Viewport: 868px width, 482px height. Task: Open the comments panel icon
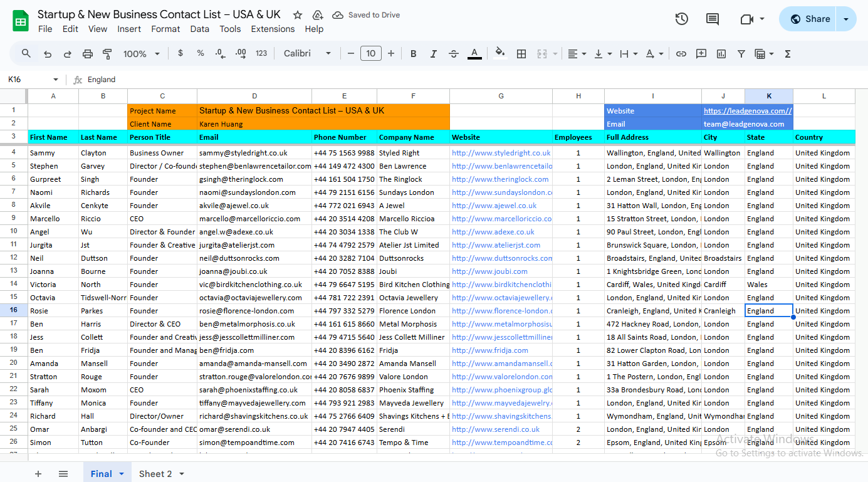pos(713,19)
